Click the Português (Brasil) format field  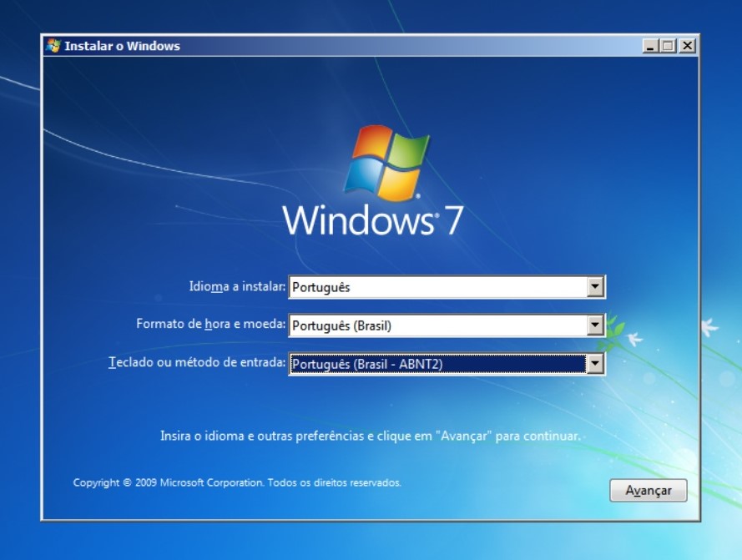(x=447, y=325)
